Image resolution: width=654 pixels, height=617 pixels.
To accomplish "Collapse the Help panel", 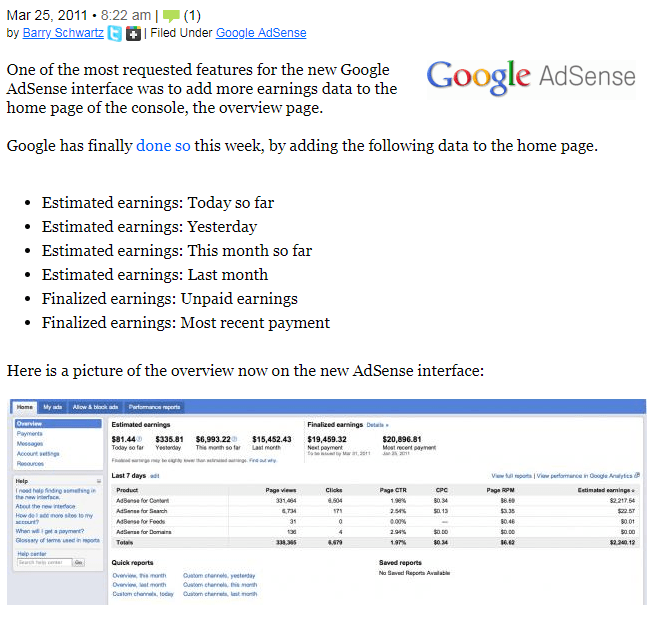I will 99,481.
